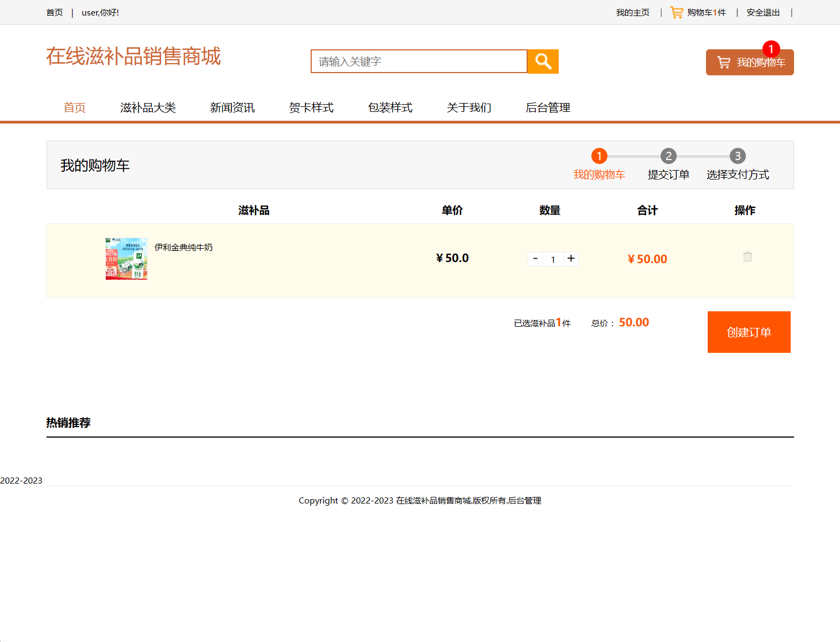Viewport: 840px width, 642px height.
Task: Open the 贺卡样式 menu item
Action: tap(311, 107)
